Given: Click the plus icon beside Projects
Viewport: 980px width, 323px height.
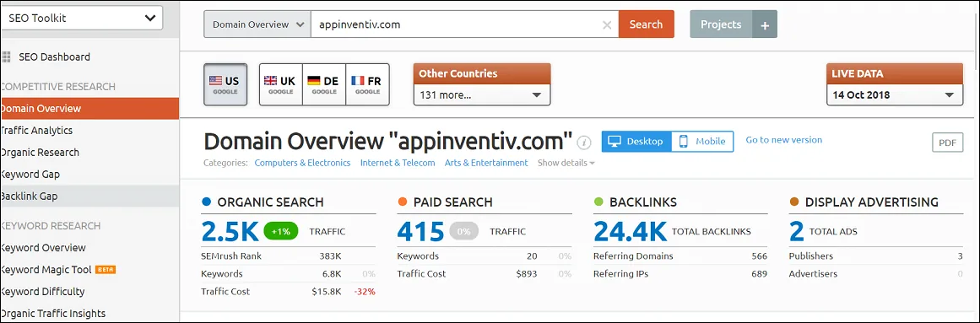Looking at the screenshot, I should coord(765,25).
